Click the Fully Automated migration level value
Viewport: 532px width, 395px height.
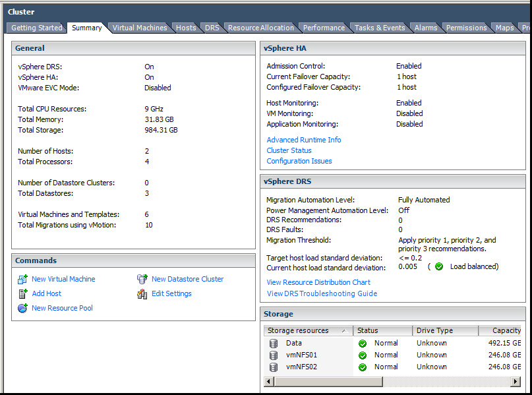pyautogui.click(x=424, y=200)
